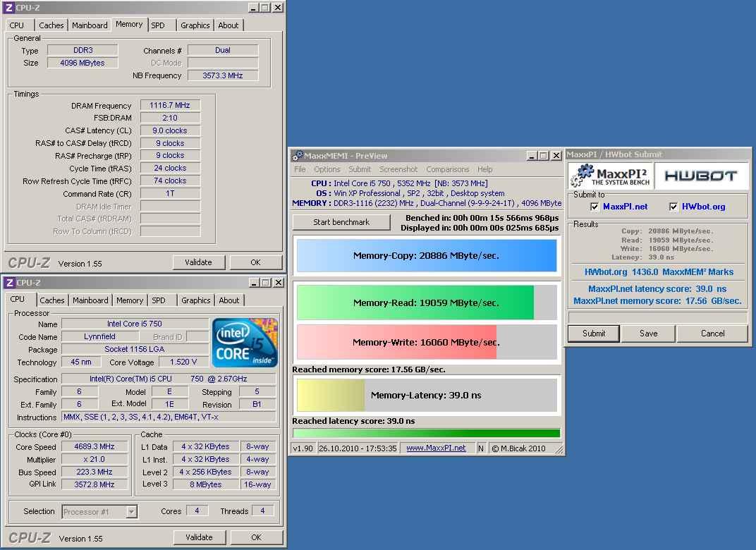Screen dimensions: 756x550
Task: Close the lower CPU-Z window
Action: (x=278, y=283)
